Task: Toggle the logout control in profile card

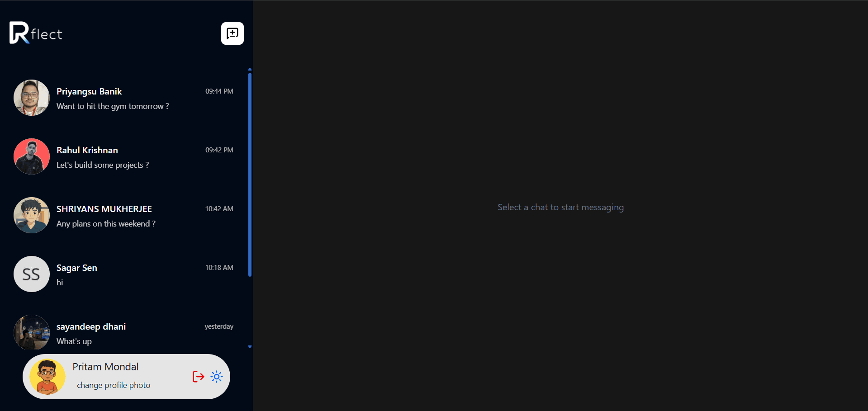Action: (198, 376)
